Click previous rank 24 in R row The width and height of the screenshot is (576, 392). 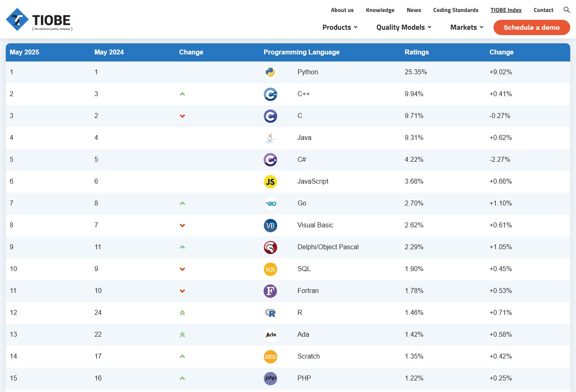[98, 312]
